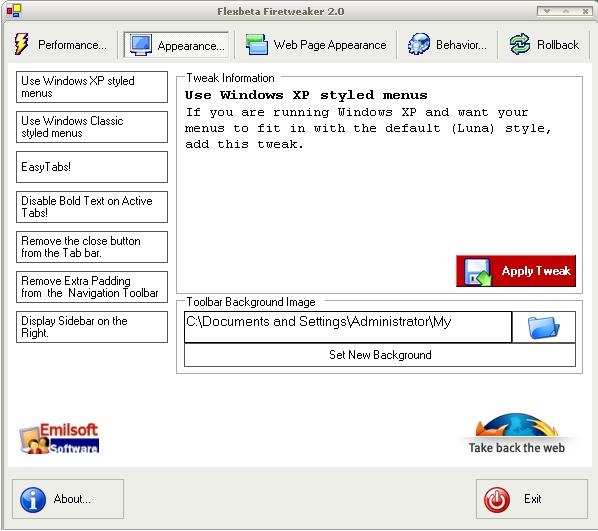The height and width of the screenshot is (531, 598).
Task: Go to the Behavior tab
Action: pos(447,45)
